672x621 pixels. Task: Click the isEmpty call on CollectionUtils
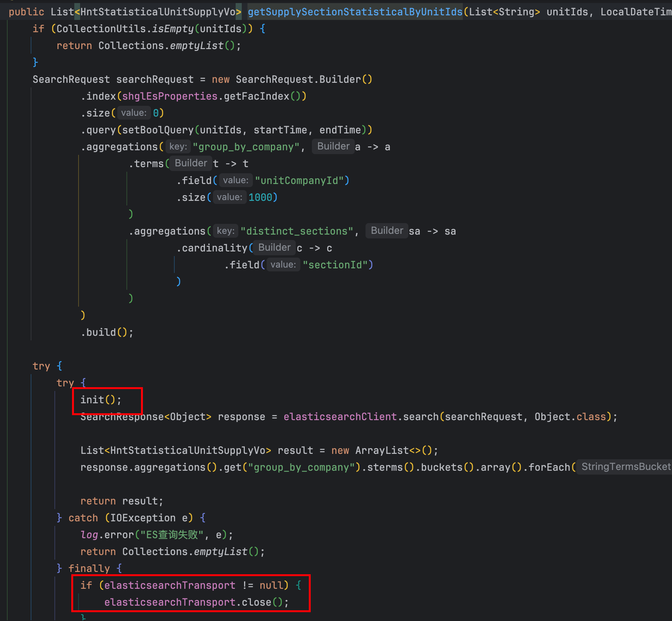173,29
